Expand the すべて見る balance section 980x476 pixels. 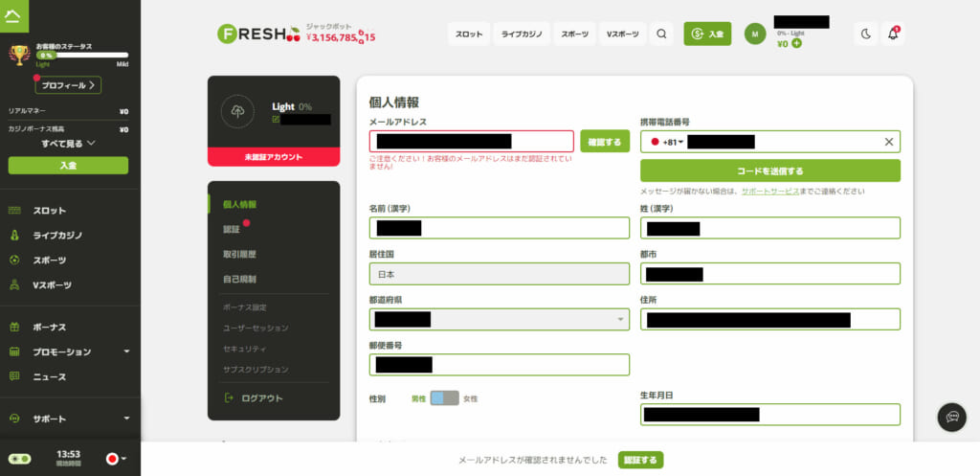point(68,143)
